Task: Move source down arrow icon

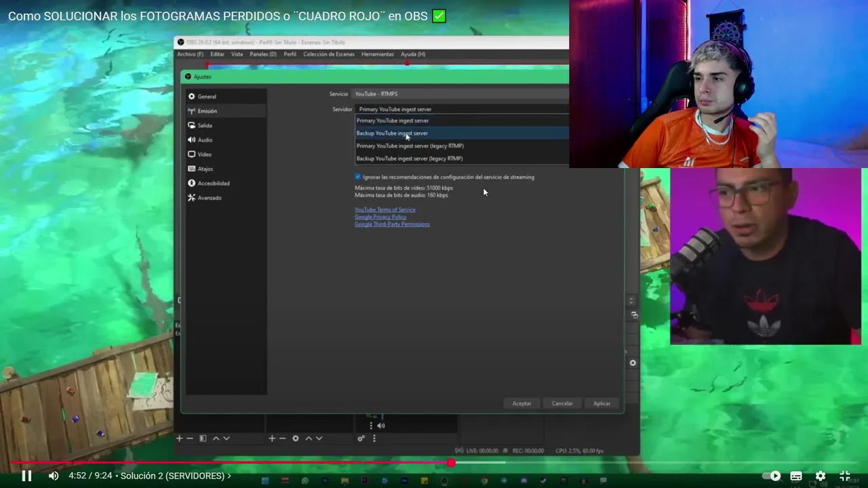Action: [319, 439]
